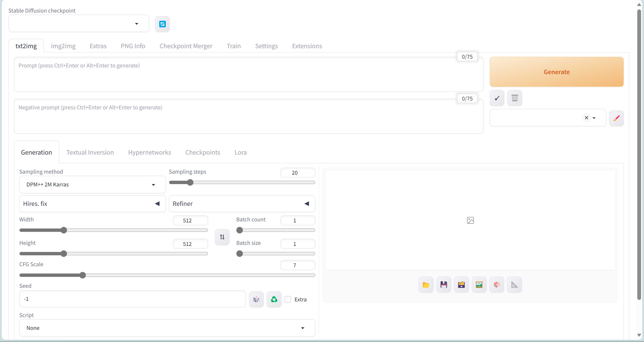Click the image placeholder in the output gallery
This screenshot has height=342, width=644.
[x=470, y=220]
